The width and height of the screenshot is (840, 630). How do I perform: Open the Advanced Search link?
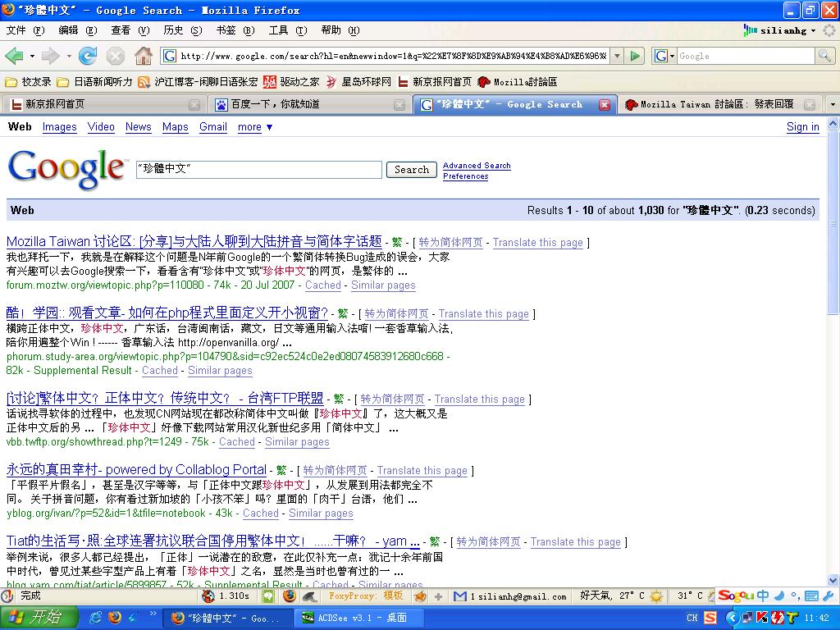[x=477, y=166]
